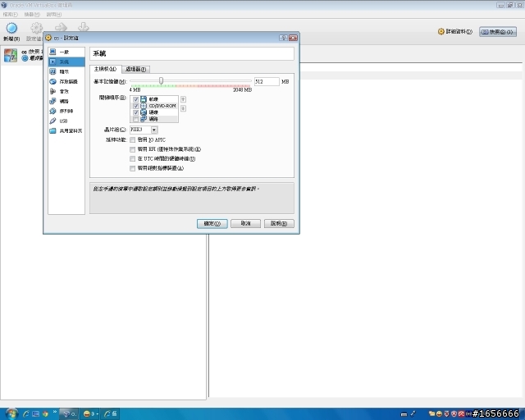Launch Internet Explorer from quick launch
Screen dimensions: 525x420
coord(25,414)
